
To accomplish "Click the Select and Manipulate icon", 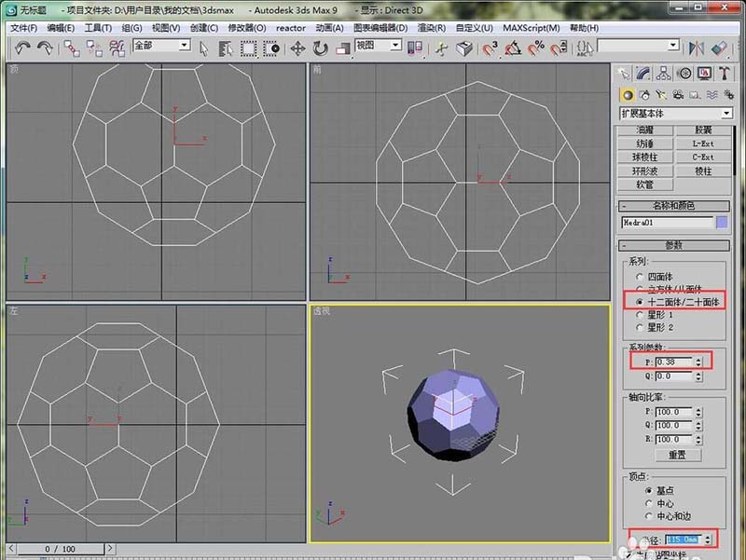I will (442, 48).
